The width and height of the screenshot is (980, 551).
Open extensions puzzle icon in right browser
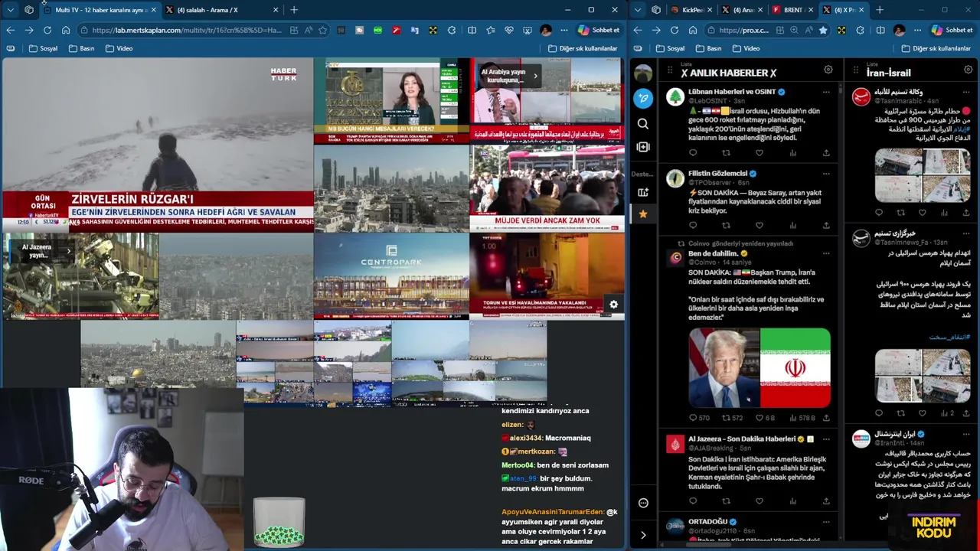[860, 31]
